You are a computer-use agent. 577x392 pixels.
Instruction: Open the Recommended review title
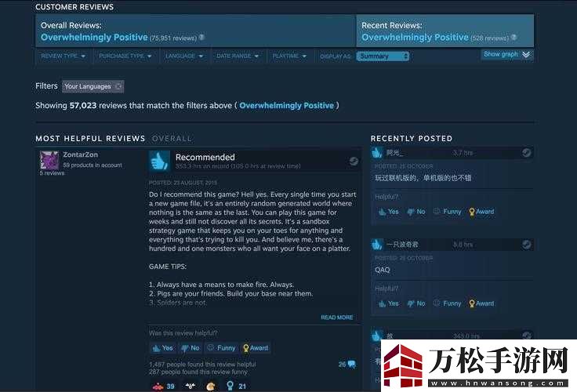[205, 157]
